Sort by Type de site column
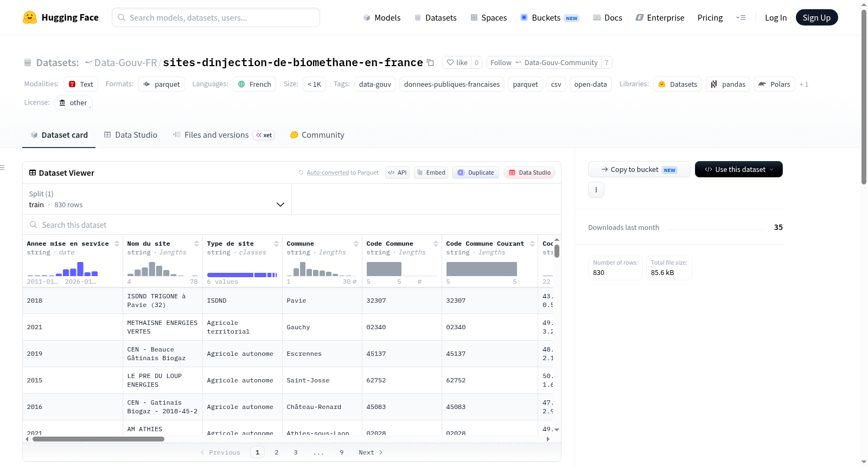This screenshot has width=868, height=467. [x=276, y=244]
